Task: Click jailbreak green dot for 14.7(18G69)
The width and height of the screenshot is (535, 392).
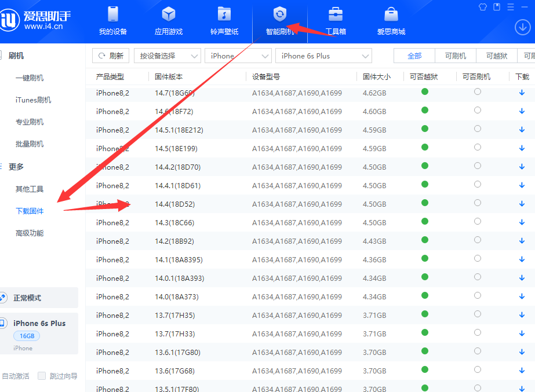Action: coord(424,91)
